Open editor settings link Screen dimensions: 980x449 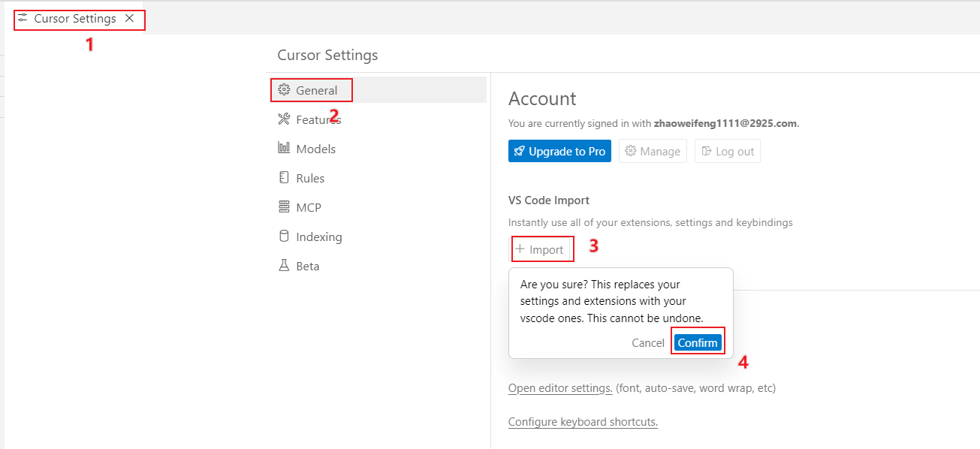coord(560,388)
